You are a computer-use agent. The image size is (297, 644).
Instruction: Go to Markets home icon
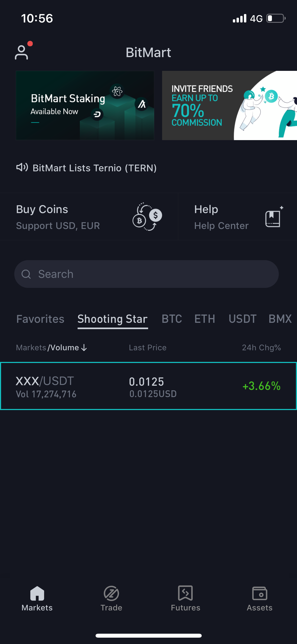(37, 593)
